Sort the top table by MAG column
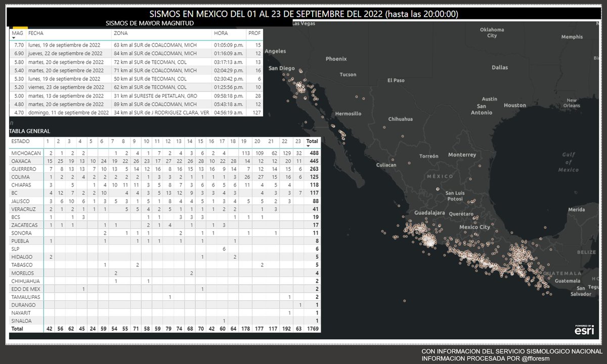 point(17,32)
